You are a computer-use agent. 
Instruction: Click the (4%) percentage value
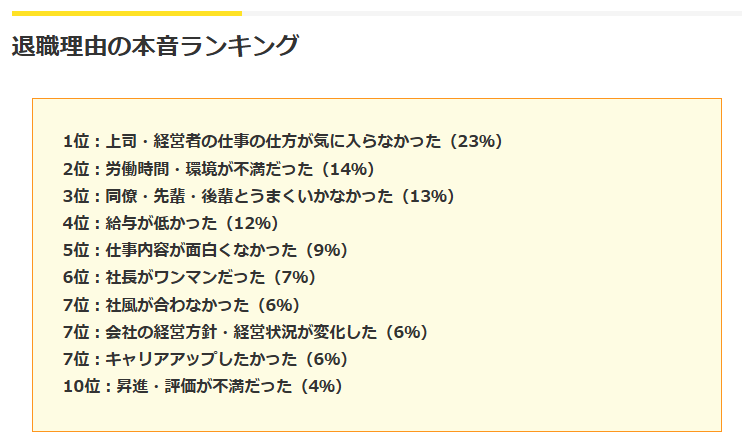321,386
